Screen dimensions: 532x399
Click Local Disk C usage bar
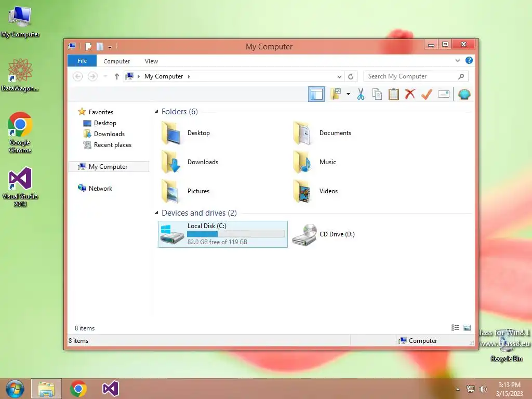[236, 234]
